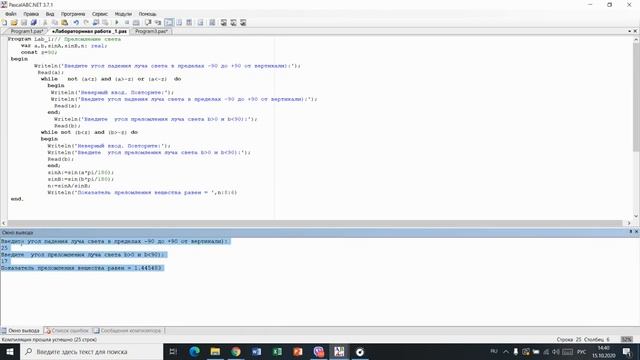The image size is (640, 360).
Task: Click the 'Program Lab_1' code line
Action: 64,39
